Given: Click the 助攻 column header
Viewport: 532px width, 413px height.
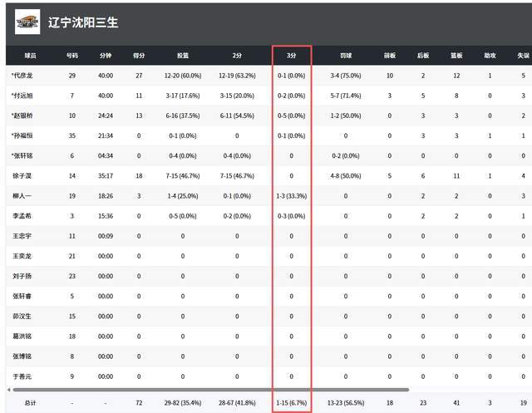Looking at the screenshot, I should [490, 56].
